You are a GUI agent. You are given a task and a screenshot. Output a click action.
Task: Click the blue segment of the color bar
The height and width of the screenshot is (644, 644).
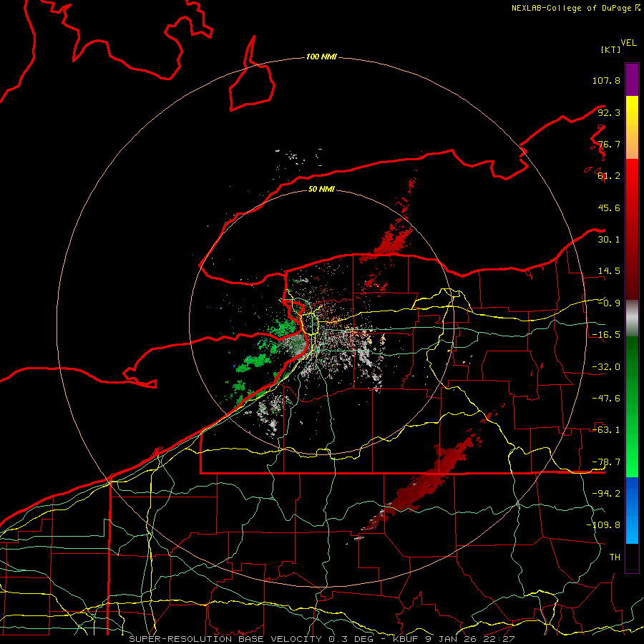632,510
